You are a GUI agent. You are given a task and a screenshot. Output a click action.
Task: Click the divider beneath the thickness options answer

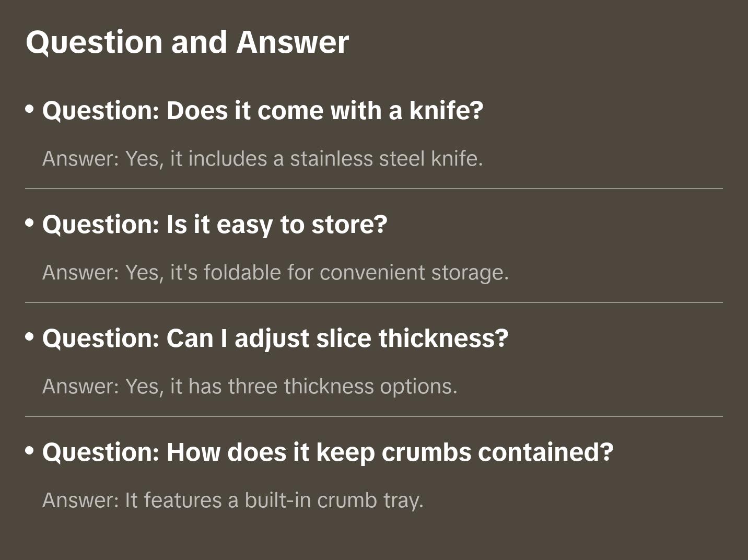tap(374, 416)
